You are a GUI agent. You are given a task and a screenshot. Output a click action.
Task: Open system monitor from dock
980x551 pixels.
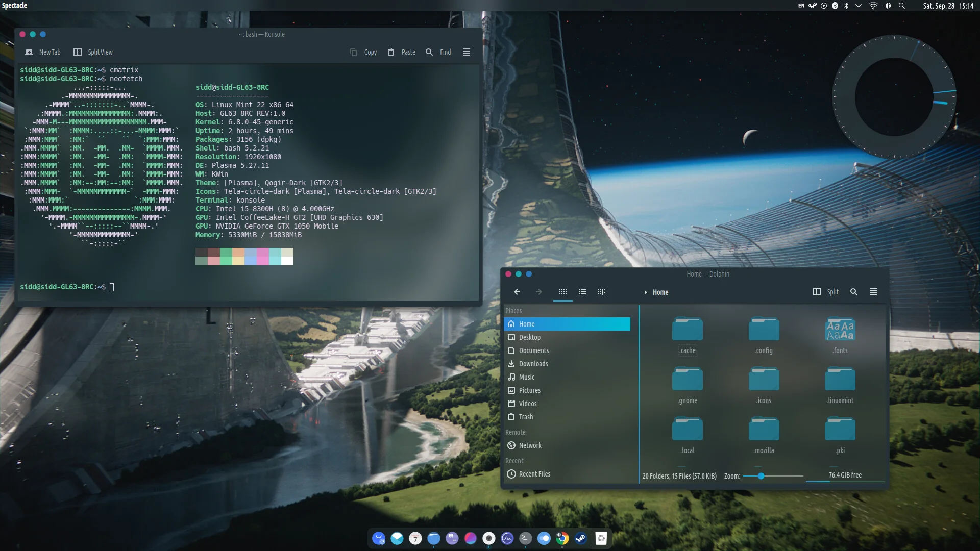507,538
